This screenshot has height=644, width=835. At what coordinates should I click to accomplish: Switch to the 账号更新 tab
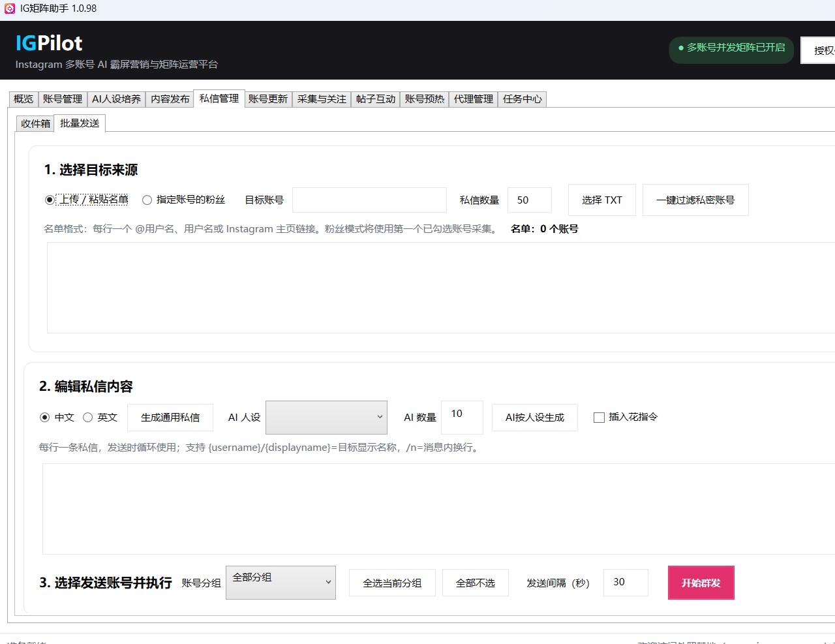pos(268,99)
